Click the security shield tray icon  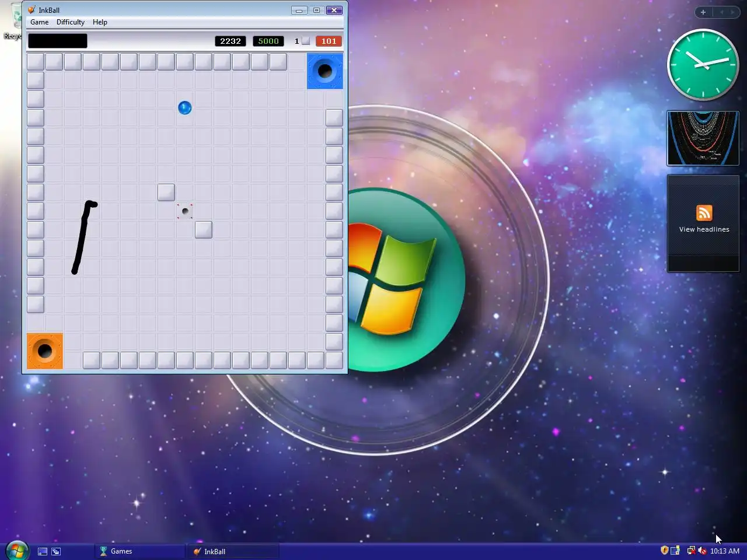(x=664, y=551)
